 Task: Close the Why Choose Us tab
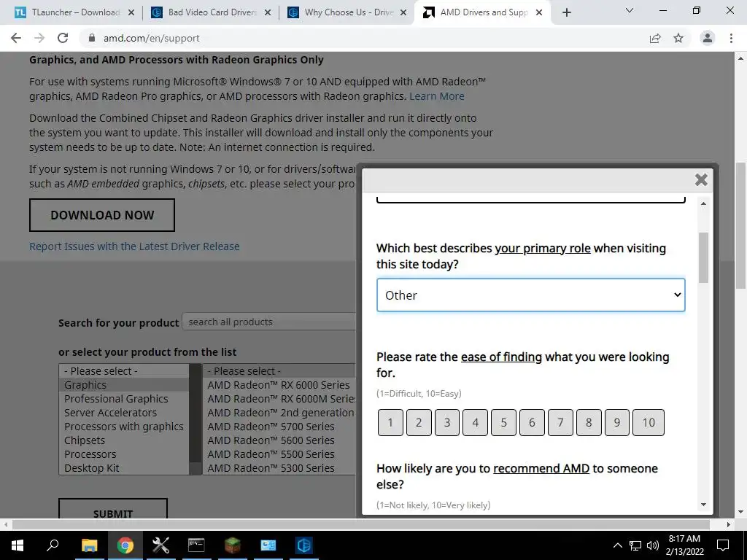click(x=403, y=12)
